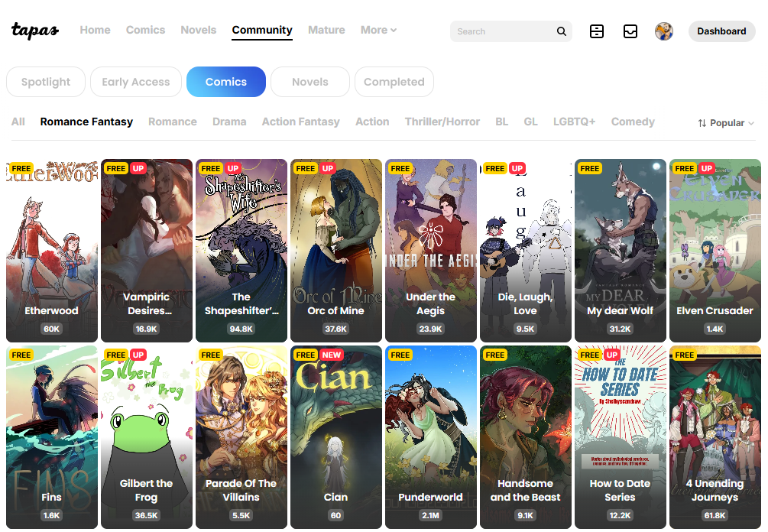Select the Early Access pill

(136, 82)
